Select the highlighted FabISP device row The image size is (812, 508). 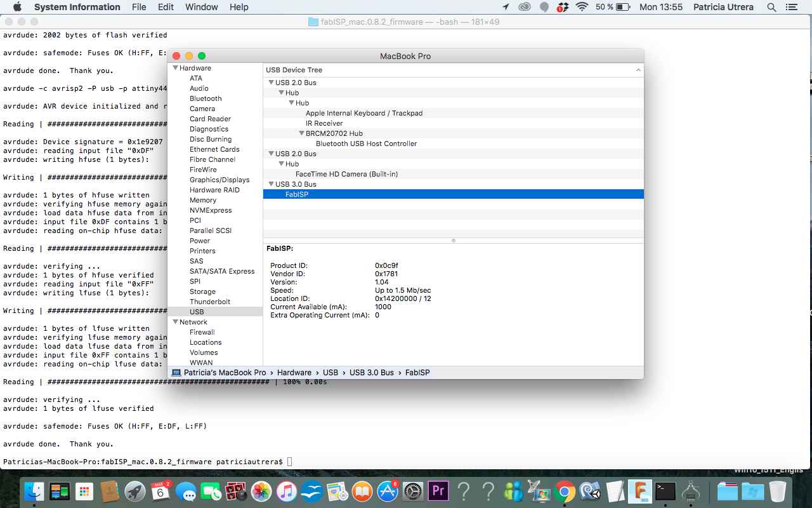(454, 194)
